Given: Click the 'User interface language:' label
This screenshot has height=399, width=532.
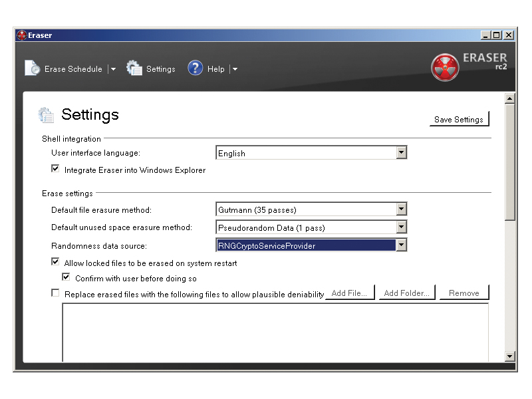Looking at the screenshot, I should click(x=96, y=153).
